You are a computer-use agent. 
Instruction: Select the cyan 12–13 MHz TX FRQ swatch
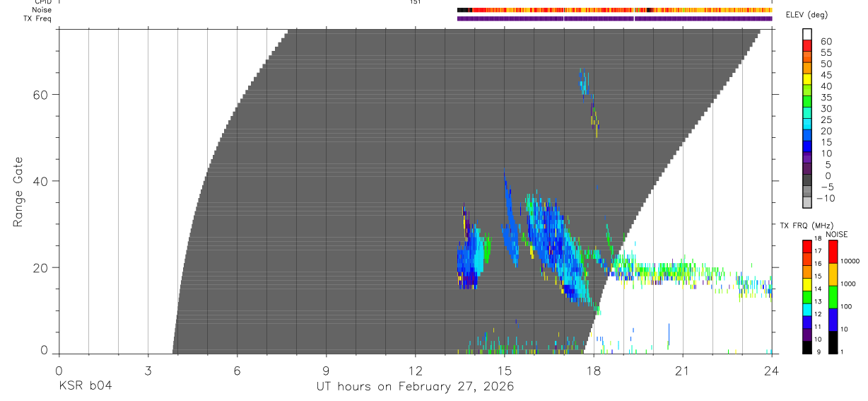click(x=807, y=310)
